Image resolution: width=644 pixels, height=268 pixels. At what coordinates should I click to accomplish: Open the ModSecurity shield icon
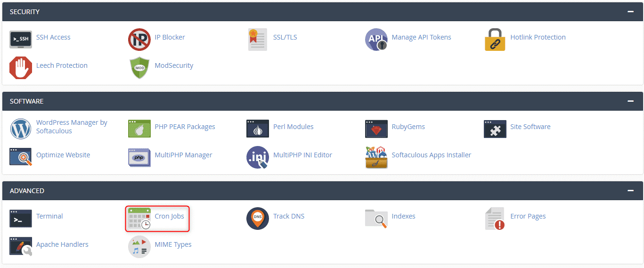pos(139,68)
